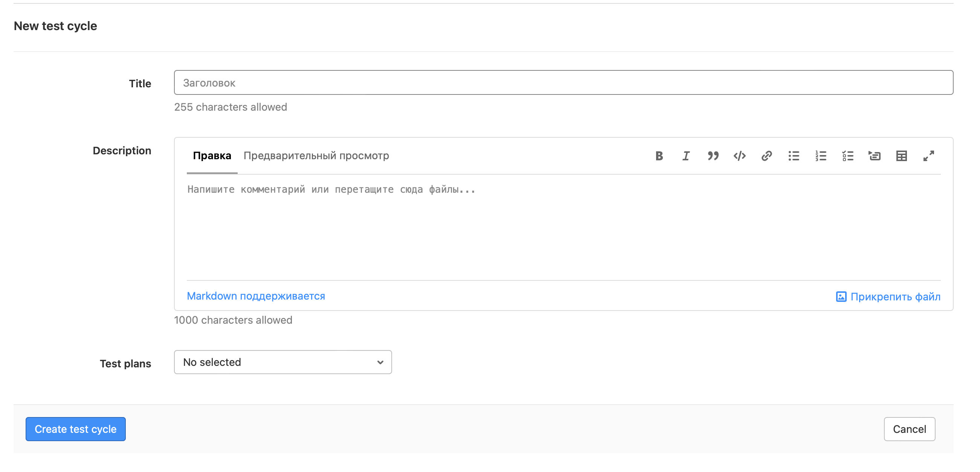The height and width of the screenshot is (472, 980).
Task: Insert a blockquote in description
Action: pyautogui.click(x=713, y=156)
